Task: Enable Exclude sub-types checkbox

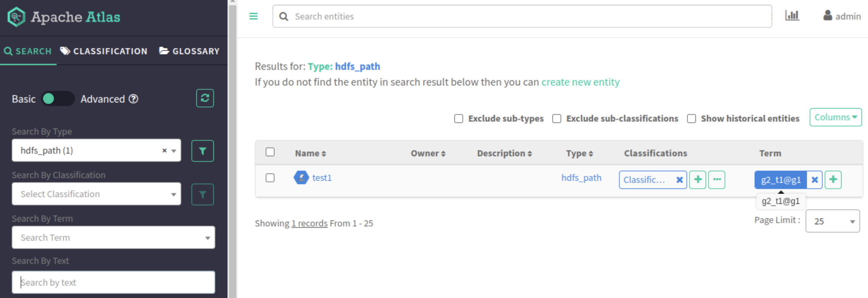Action: [459, 119]
